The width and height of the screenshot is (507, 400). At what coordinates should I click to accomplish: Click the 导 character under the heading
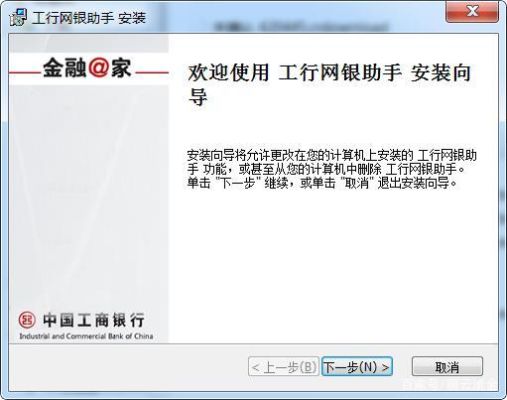(198, 97)
